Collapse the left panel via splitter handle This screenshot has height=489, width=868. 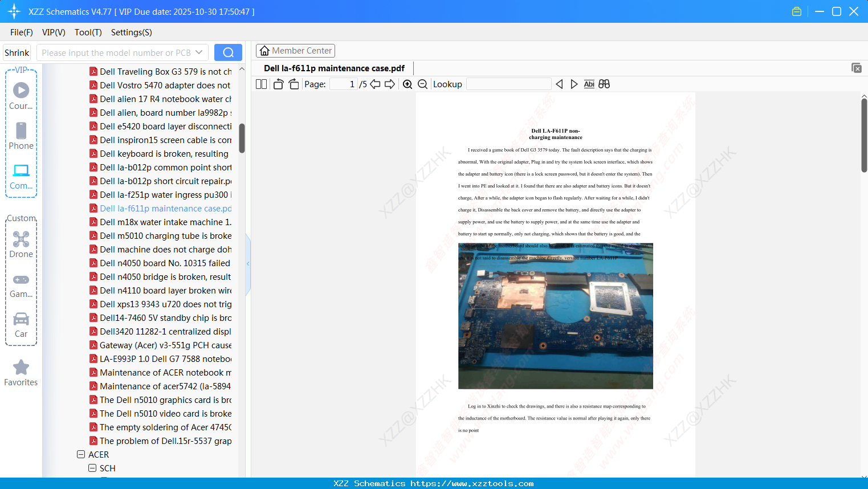tap(248, 264)
